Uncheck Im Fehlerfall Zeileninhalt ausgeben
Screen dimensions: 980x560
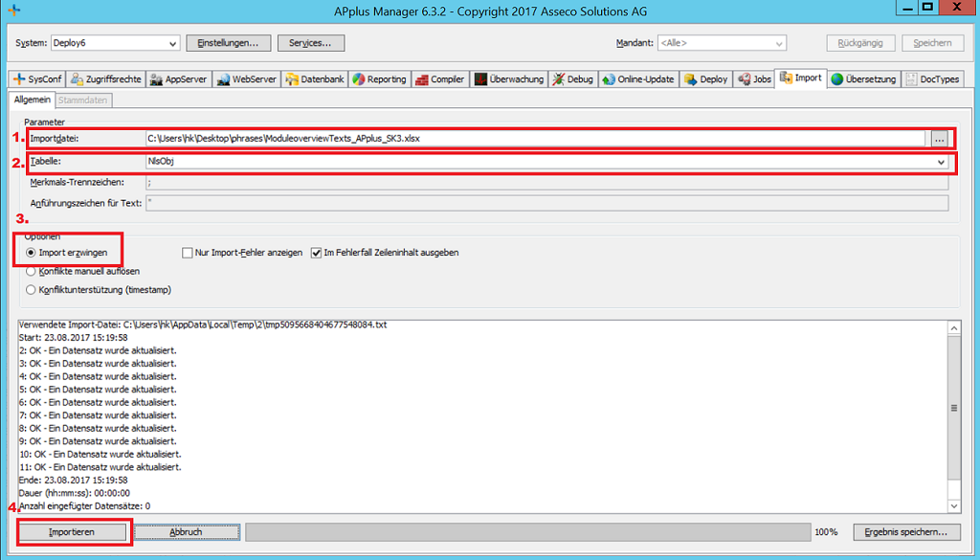coord(316,253)
